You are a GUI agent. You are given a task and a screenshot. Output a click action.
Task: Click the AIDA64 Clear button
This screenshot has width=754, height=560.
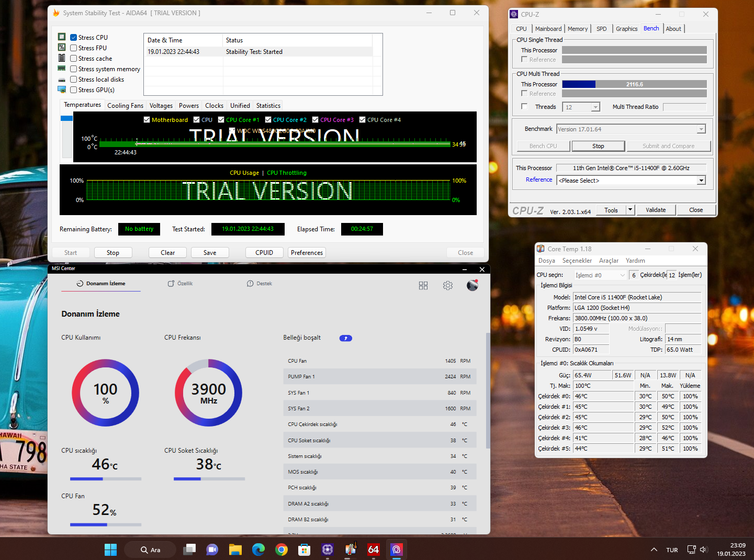pyautogui.click(x=168, y=253)
